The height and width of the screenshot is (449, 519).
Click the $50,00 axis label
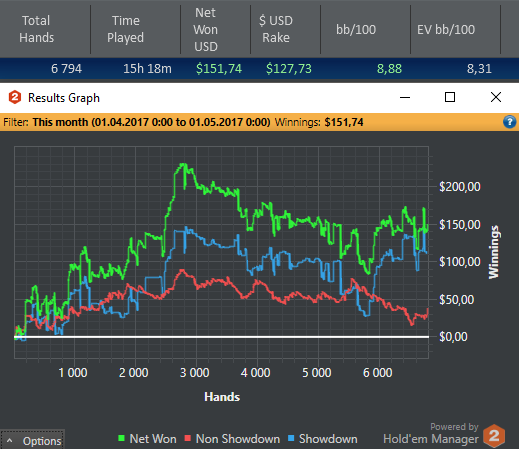[457, 300]
